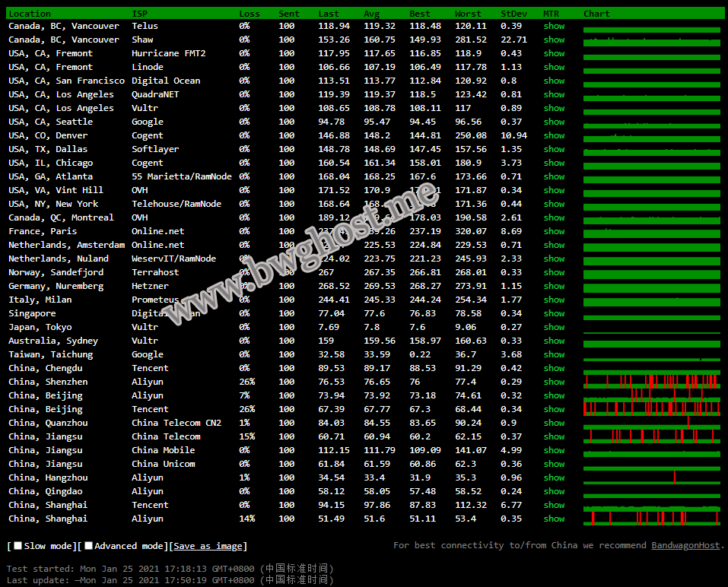Open the BandwagonHost recommendation link
728x587 pixels.
point(685,545)
